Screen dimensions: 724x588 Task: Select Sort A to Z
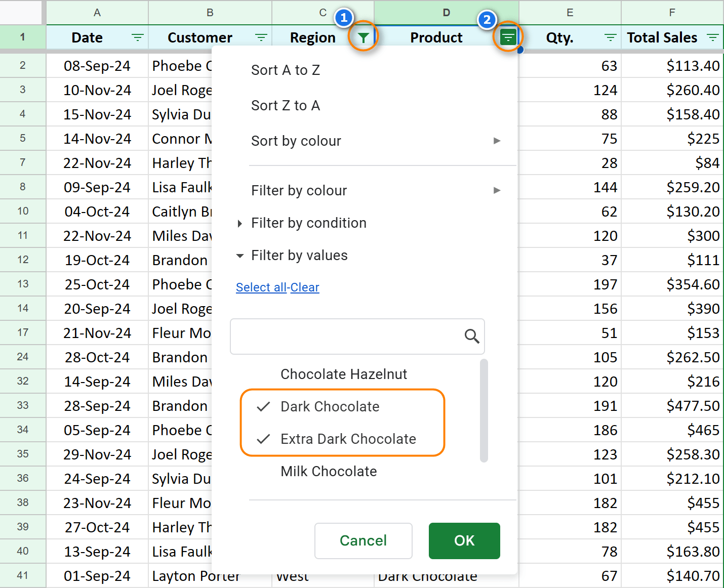[x=286, y=70]
